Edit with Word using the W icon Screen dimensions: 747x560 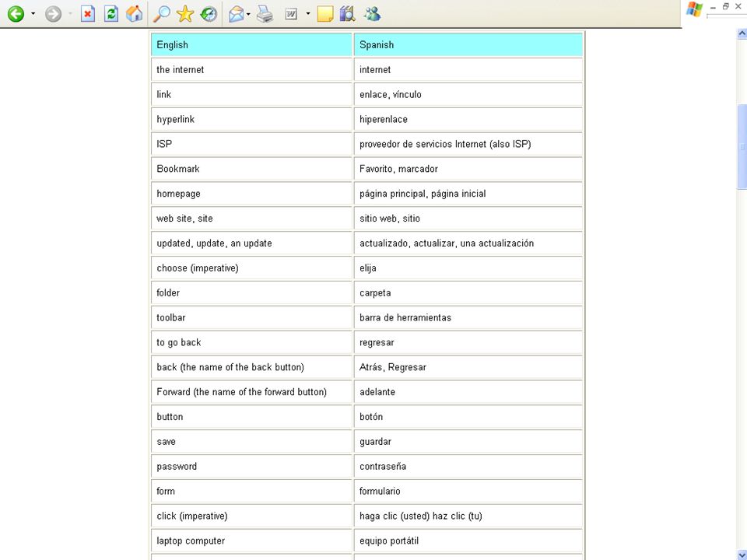pyautogui.click(x=290, y=14)
